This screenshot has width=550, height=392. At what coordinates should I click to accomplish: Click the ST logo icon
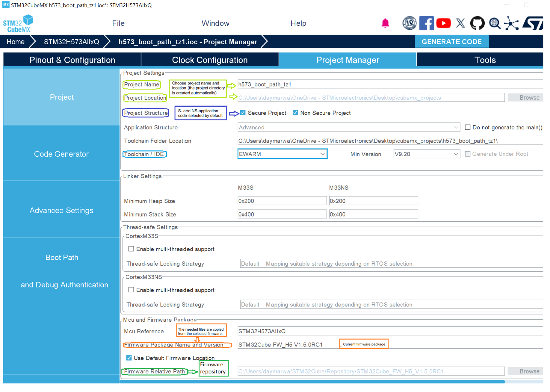533,23
